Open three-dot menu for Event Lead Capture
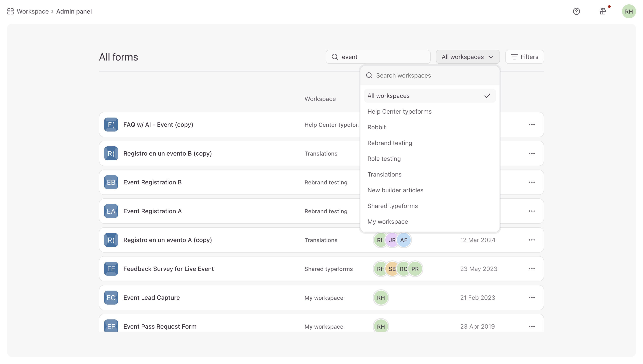643x364 pixels. (532, 298)
